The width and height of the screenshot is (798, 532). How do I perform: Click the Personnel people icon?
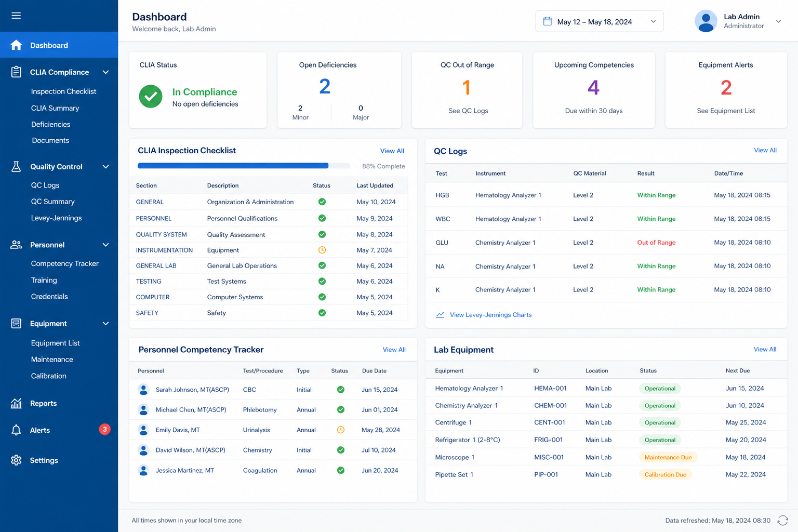click(16, 245)
